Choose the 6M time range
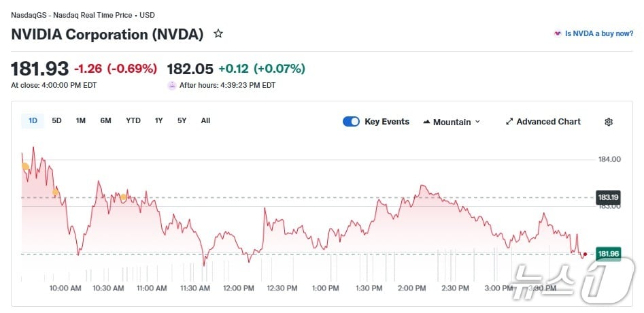644x313 pixels. (x=105, y=121)
